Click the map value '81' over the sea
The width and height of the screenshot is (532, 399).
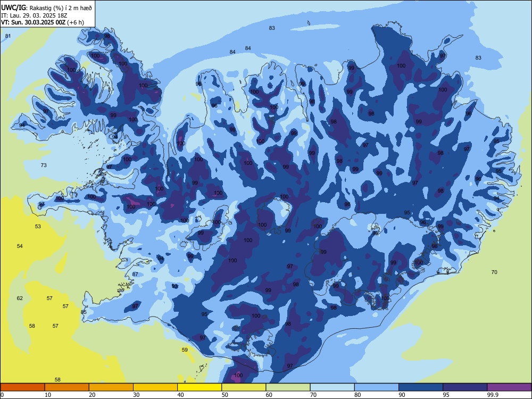(x=8, y=36)
